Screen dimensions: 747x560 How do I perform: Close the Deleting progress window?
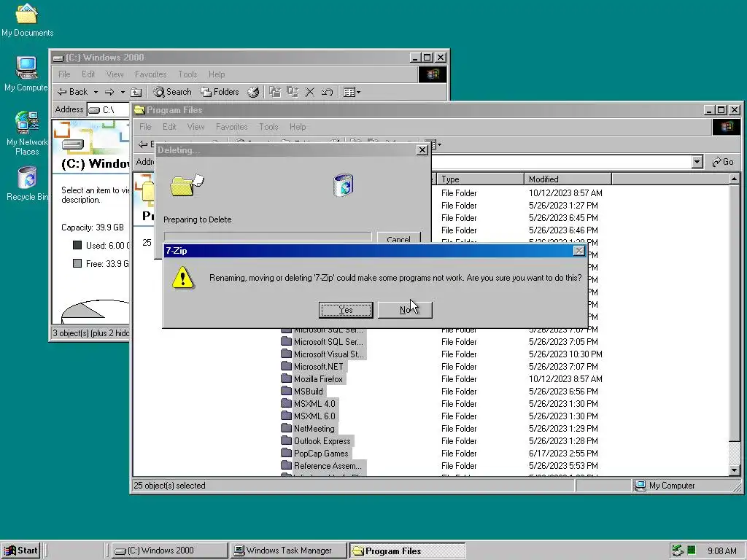(422, 150)
